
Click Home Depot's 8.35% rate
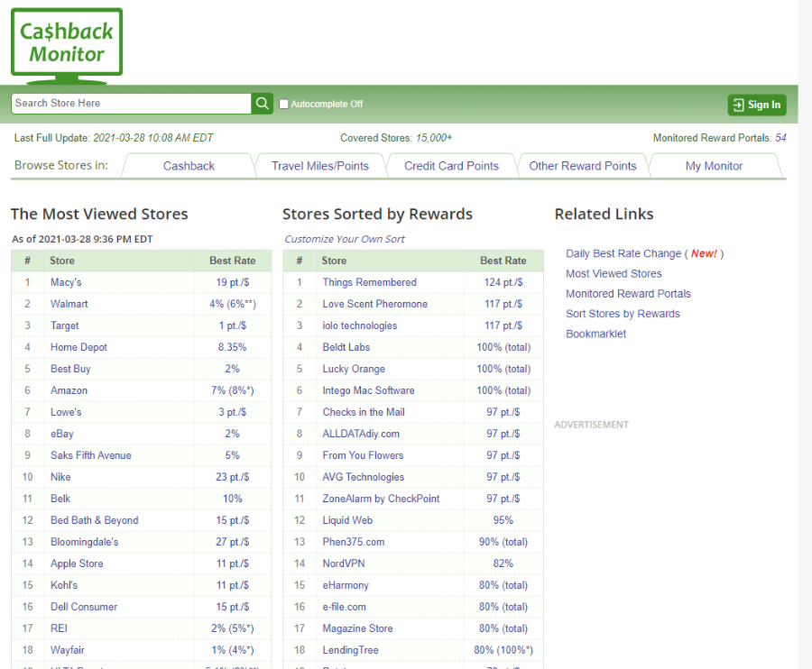point(232,348)
